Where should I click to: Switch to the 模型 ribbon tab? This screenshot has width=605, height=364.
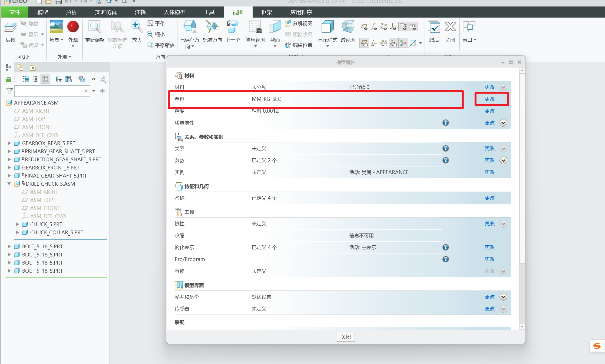(42, 12)
